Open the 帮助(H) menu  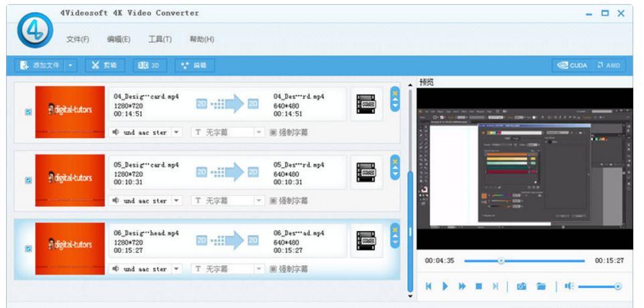pos(202,39)
